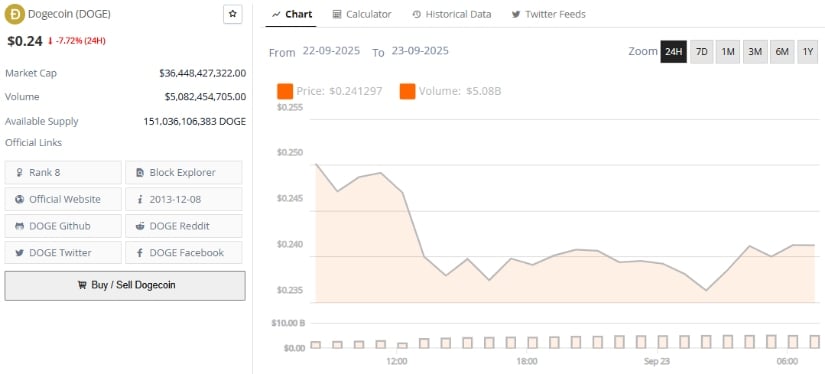Click the history clock icon in tabs
The image size is (825, 374).
click(417, 15)
